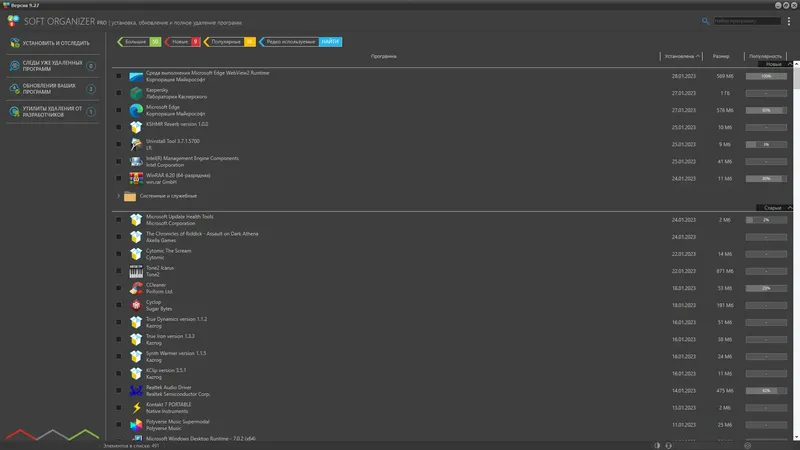Click install date 28.01.2023

coord(684,77)
